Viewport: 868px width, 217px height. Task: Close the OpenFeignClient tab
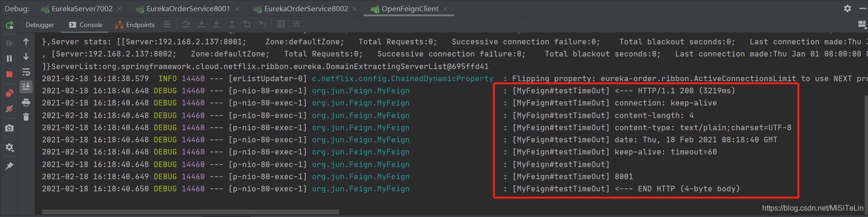(445, 9)
